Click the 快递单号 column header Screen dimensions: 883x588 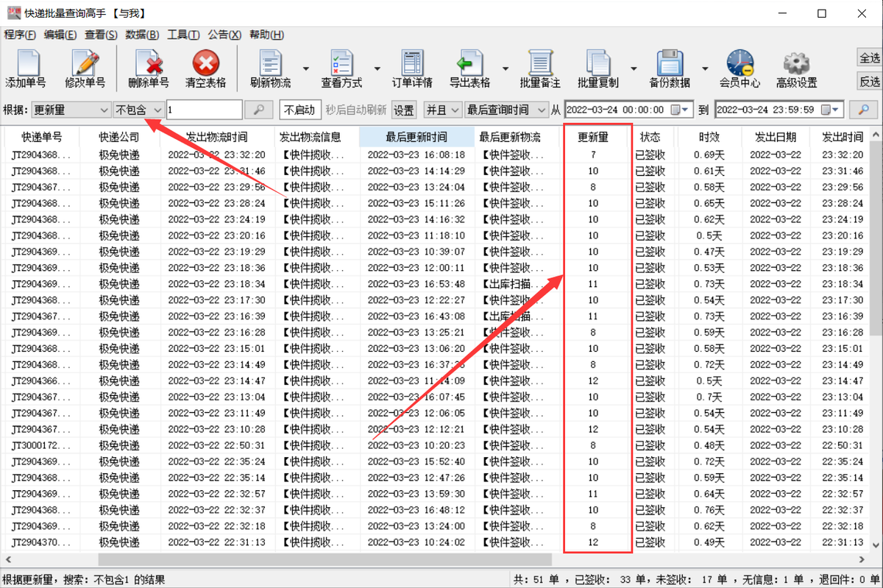[42, 137]
